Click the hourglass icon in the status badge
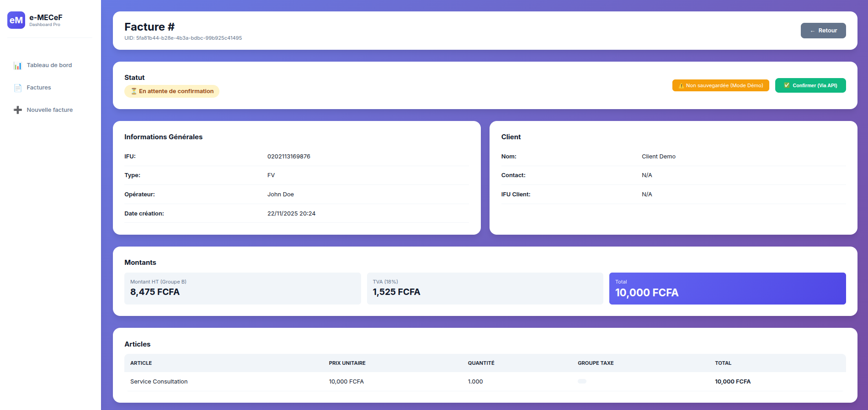The height and width of the screenshot is (410, 868). [x=134, y=91]
